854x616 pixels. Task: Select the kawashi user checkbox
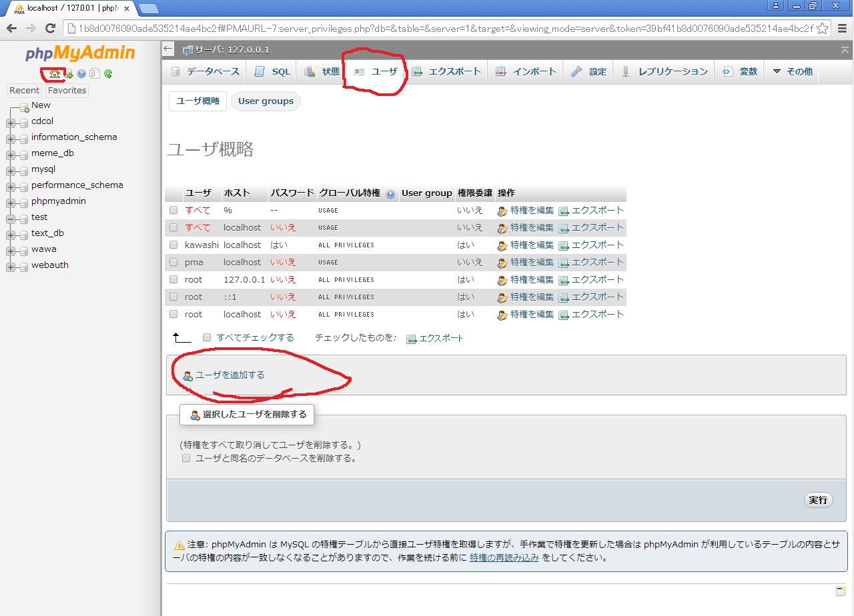(173, 245)
